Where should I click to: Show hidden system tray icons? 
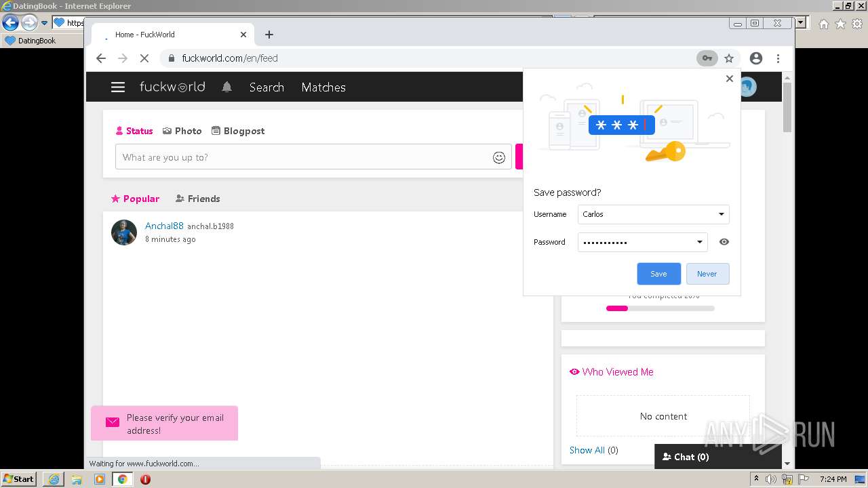pos(756,479)
